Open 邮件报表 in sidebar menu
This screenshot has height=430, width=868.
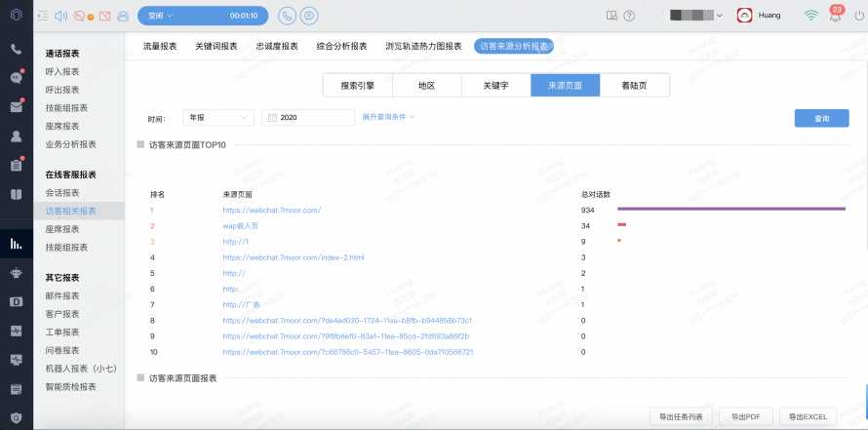(x=62, y=295)
